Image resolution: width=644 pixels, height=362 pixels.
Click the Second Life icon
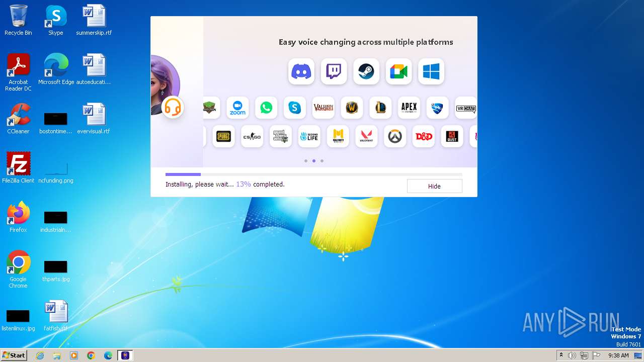pyautogui.click(x=309, y=136)
